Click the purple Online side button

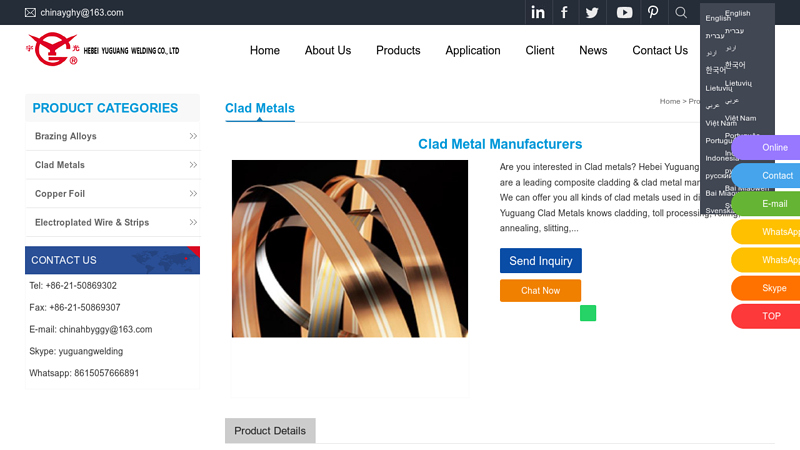[766, 147]
